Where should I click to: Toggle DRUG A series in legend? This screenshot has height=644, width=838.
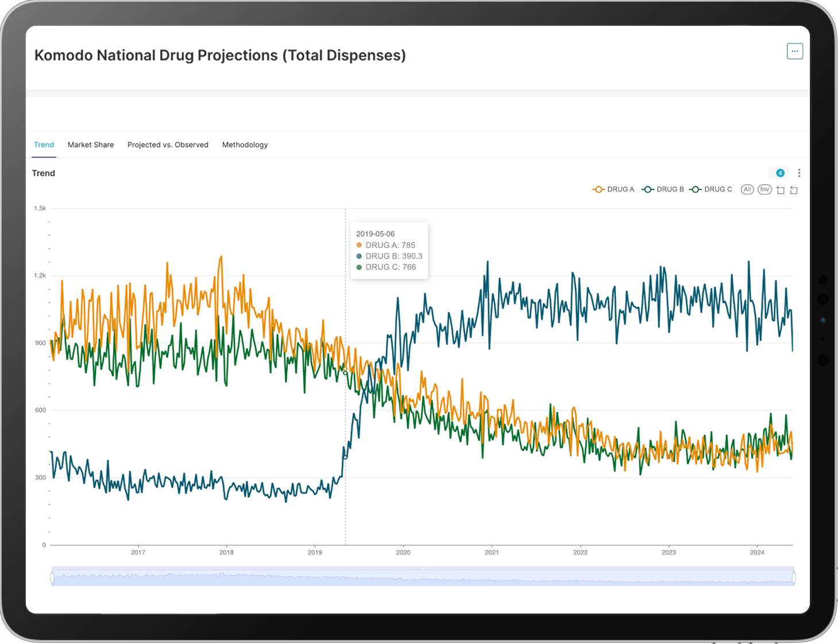(x=613, y=189)
